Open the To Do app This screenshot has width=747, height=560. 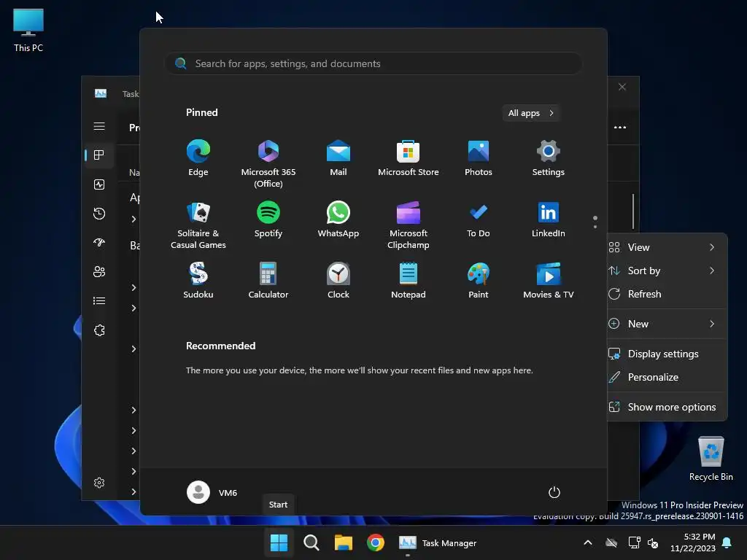[x=479, y=220]
